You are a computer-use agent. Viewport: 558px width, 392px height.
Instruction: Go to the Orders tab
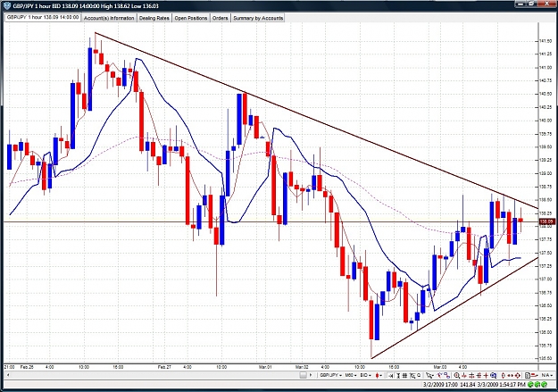(220, 18)
